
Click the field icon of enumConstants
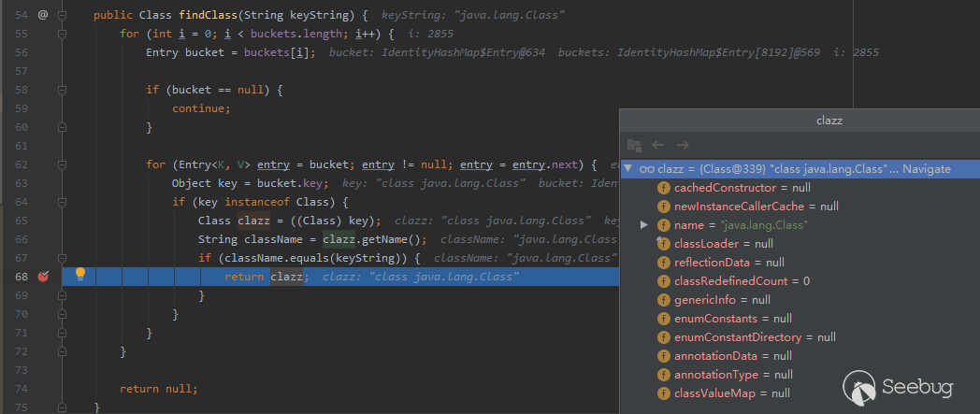[664, 319]
